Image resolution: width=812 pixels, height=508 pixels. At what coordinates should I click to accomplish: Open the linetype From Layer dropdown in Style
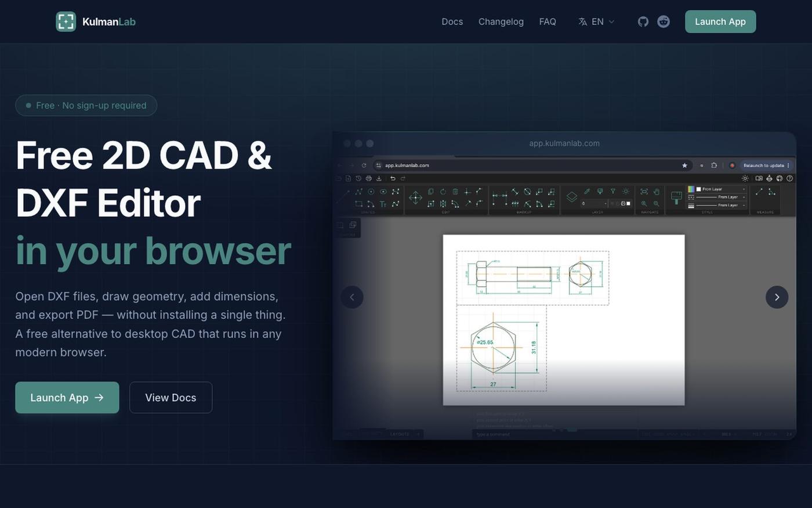point(717,197)
